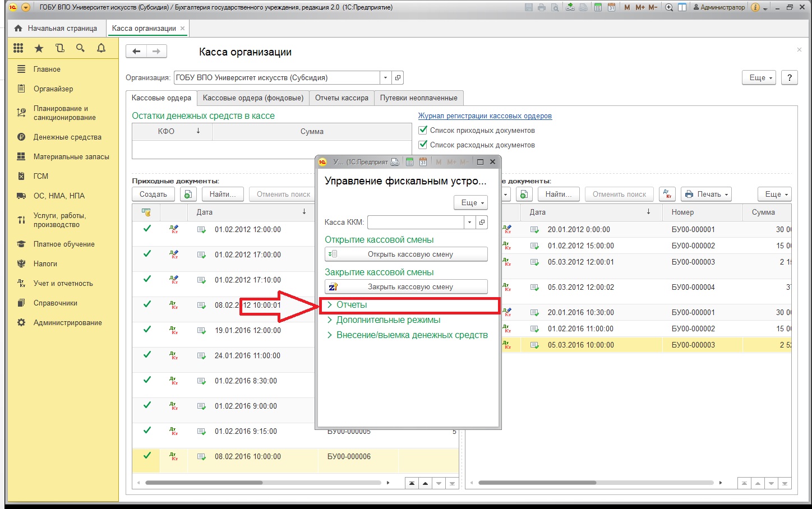Open organization field open-form icon
Image resolution: width=812 pixels, height=509 pixels.
click(398, 78)
